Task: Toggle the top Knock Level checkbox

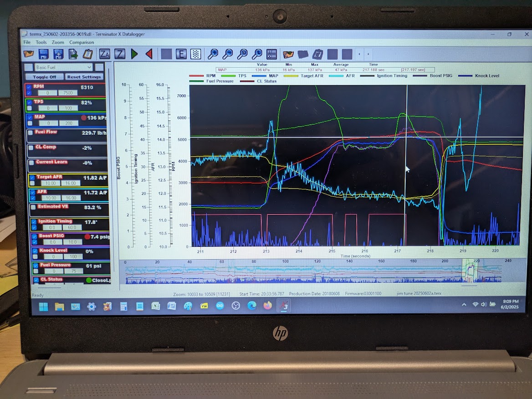Action: (x=35, y=251)
